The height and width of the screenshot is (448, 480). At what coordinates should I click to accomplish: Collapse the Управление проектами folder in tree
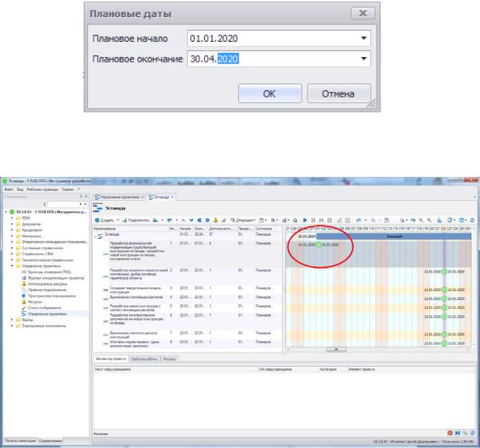(12, 266)
